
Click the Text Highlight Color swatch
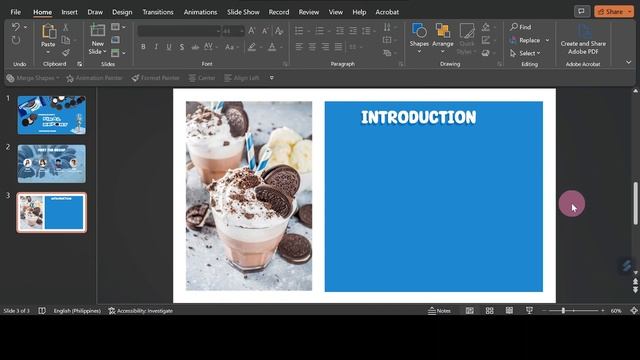tap(252, 47)
